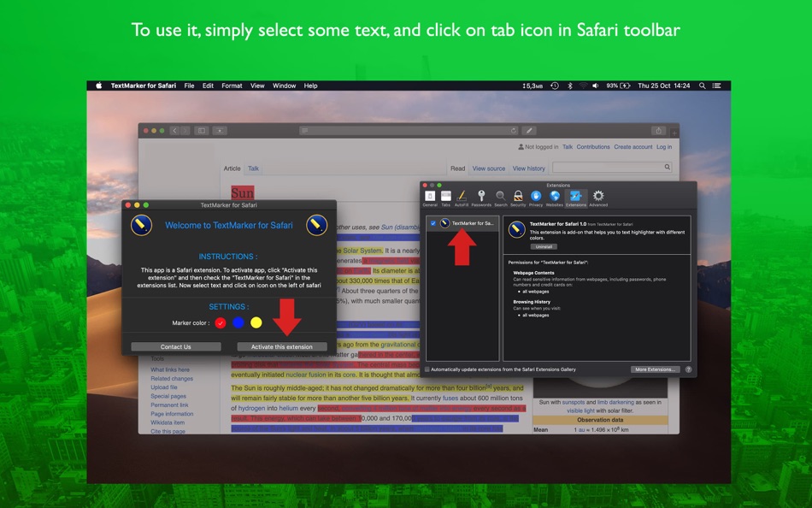
Task: Select the Extensions preferences pane
Action: click(576, 198)
